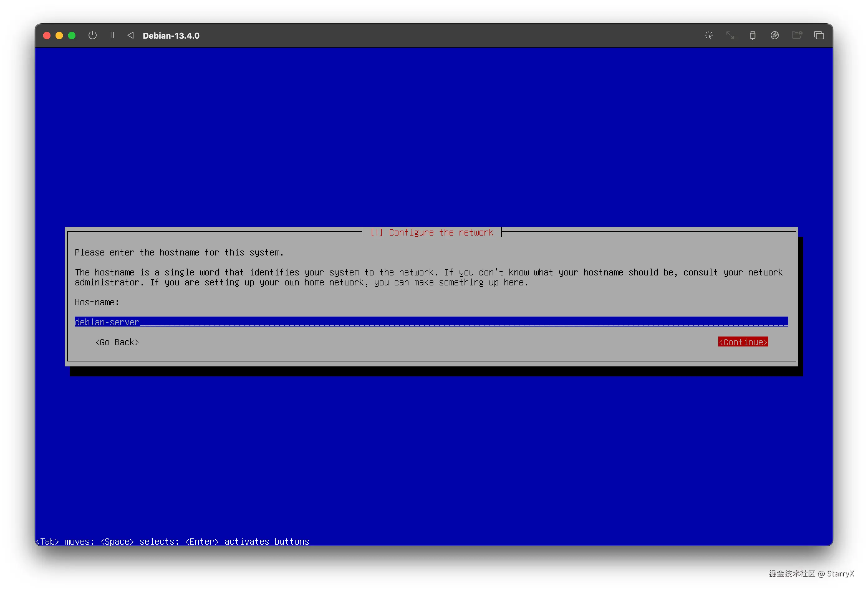Click the hostname field containing debian-server
This screenshot has width=868, height=592.
pos(431,322)
